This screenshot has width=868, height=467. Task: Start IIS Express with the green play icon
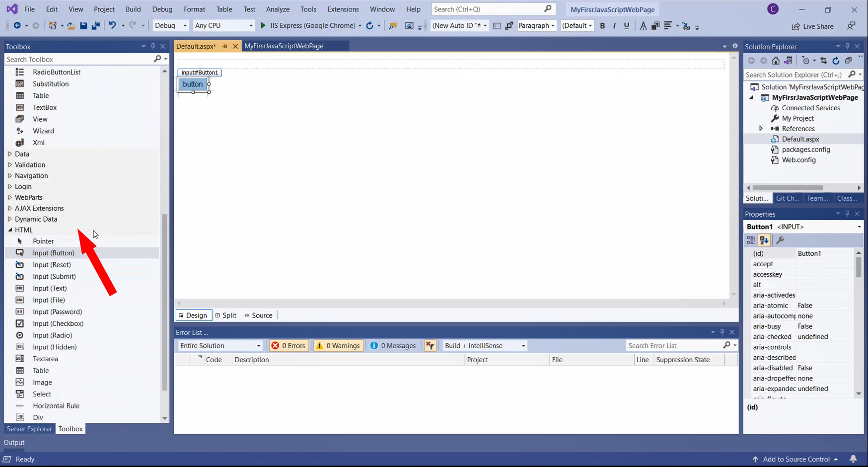click(x=263, y=25)
